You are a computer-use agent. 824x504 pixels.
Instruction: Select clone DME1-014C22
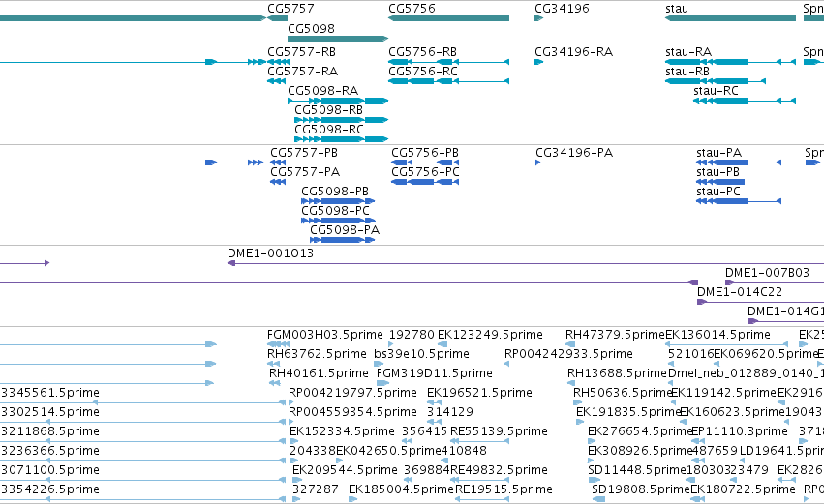pos(740,292)
